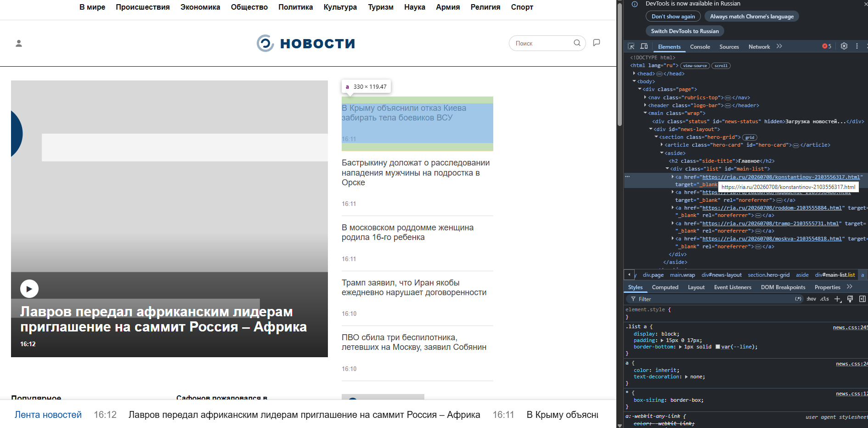Play the hero video about Лавров
This screenshot has height=428, width=868.
pyautogui.click(x=29, y=289)
